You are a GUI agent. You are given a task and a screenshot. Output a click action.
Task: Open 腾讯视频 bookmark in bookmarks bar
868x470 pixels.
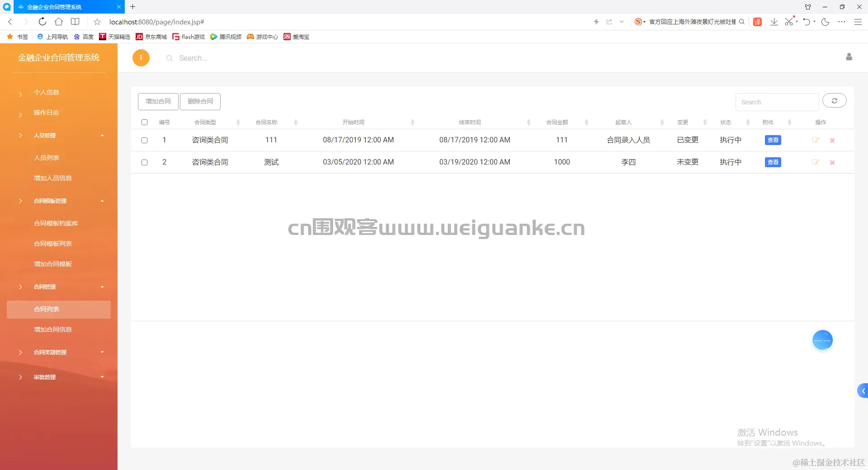point(226,37)
